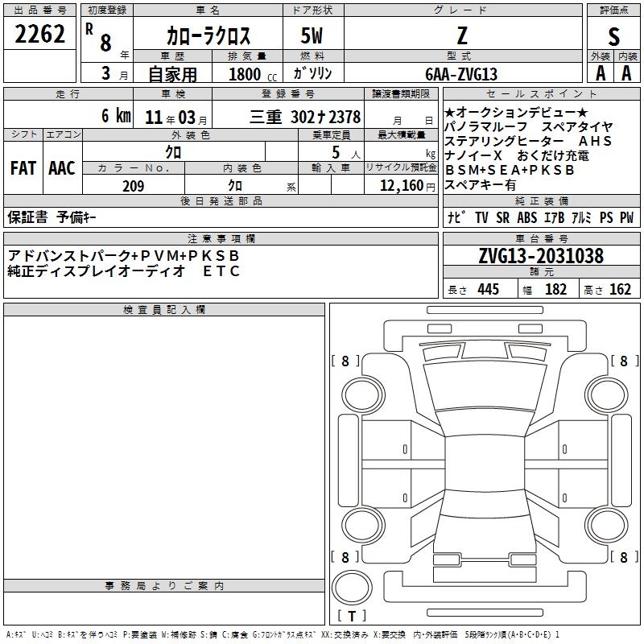644x644 pixels.
Task: Click the air conditioner value AAC
Action: click(62, 168)
